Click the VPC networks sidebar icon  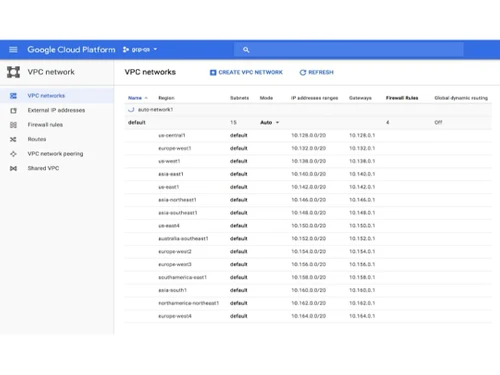[13, 96]
